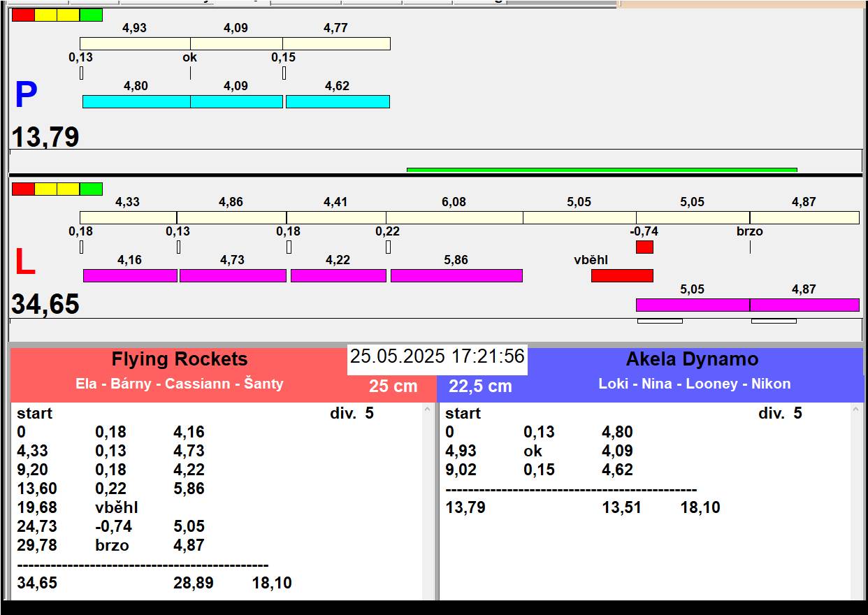Click the 29,78 cell in Flying Rockets list
The image size is (868, 615).
[x=37, y=545]
